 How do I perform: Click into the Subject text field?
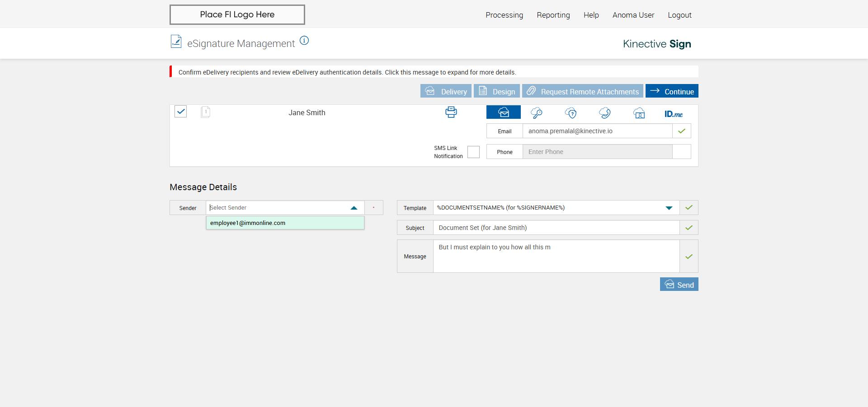(556, 228)
